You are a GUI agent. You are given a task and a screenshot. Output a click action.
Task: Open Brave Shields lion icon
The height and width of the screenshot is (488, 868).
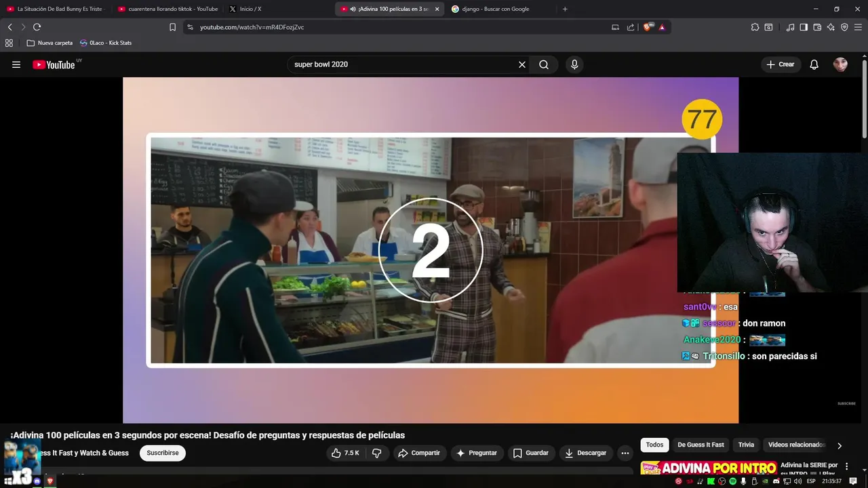coord(647,27)
